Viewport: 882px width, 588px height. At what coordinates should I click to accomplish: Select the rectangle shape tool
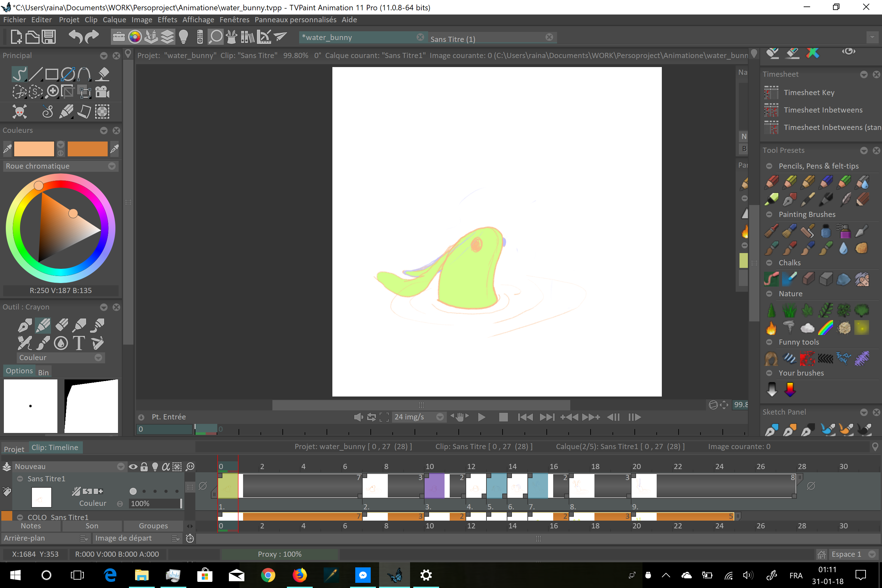52,74
